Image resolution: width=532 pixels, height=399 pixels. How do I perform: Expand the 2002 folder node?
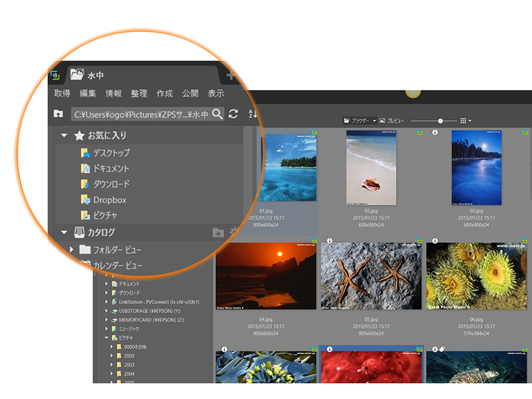pyautogui.click(x=111, y=356)
